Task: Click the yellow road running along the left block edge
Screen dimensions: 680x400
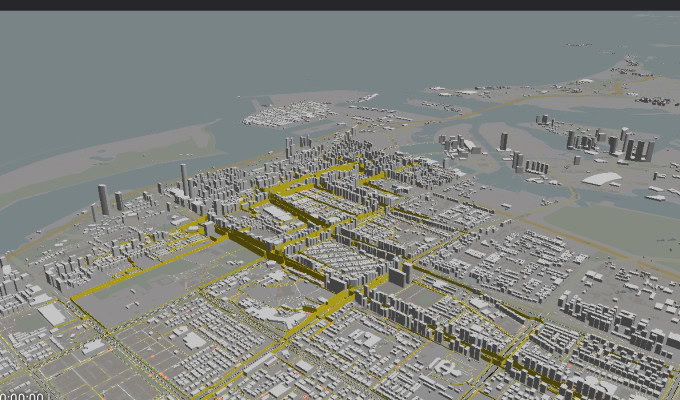Action: coord(110,283)
